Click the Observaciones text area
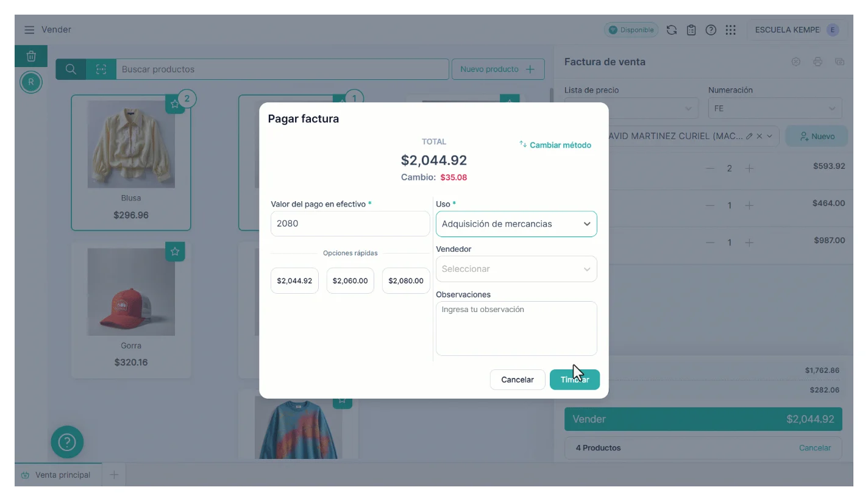The image size is (868, 501). tap(516, 329)
